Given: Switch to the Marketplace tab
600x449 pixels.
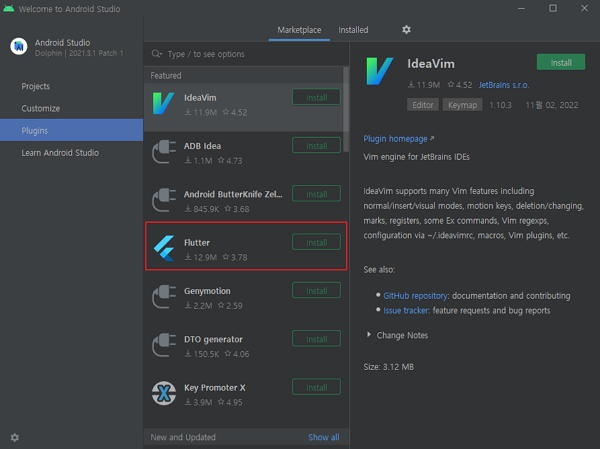Looking at the screenshot, I should click(x=299, y=30).
